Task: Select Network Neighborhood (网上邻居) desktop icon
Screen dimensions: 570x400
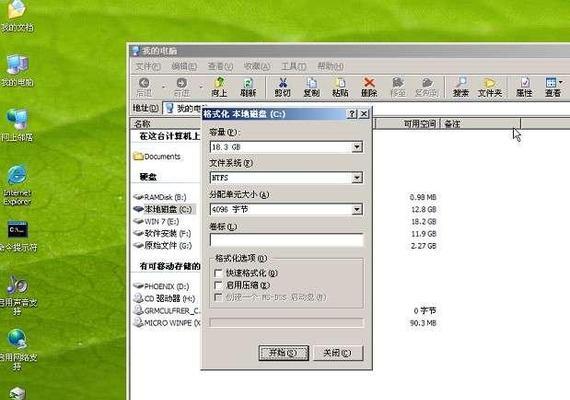Action: pyautogui.click(x=17, y=125)
